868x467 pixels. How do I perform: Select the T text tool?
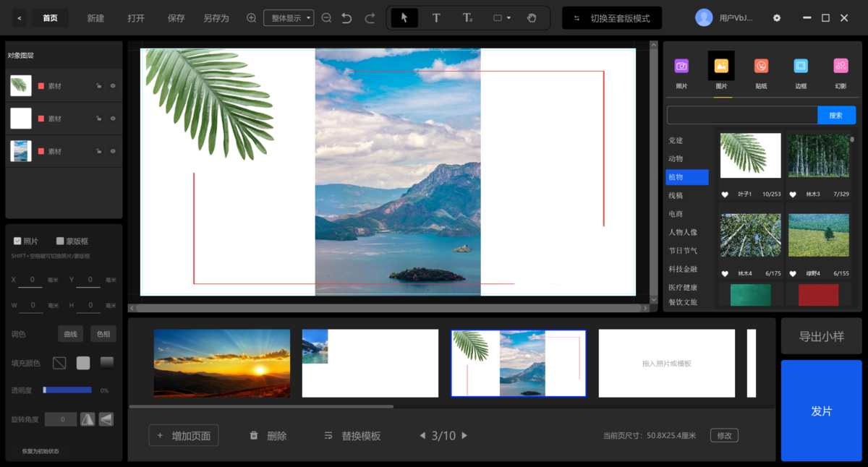(436, 18)
